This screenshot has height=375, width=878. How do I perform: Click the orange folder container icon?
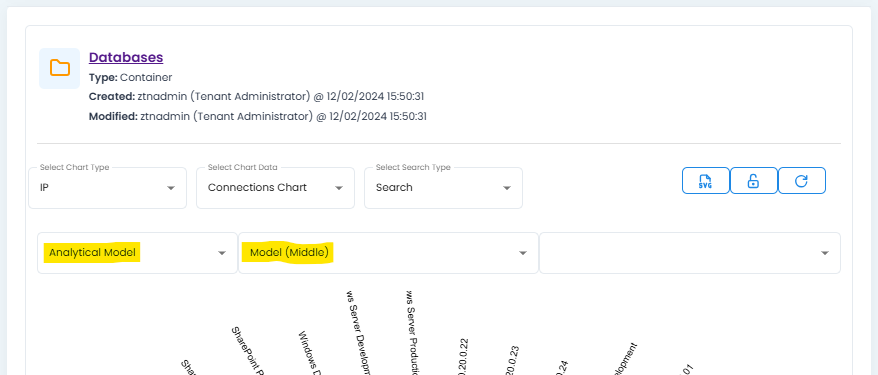tap(59, 68)
